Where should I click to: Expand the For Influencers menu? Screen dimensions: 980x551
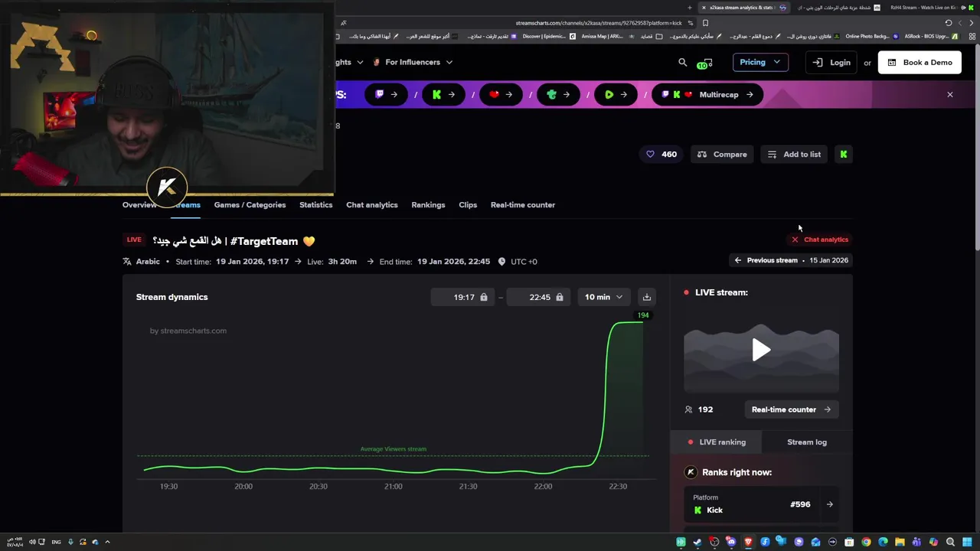click(413, 62)
